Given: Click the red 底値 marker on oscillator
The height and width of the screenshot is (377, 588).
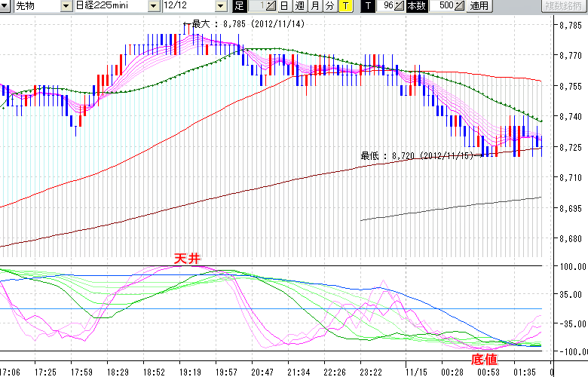Looking at the screenshot, I should point(484,359).
